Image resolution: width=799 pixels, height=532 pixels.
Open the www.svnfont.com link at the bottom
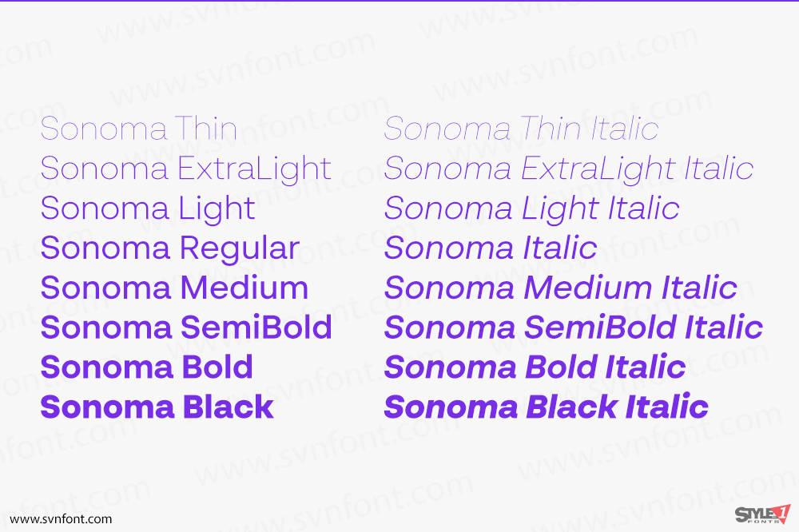61,519
